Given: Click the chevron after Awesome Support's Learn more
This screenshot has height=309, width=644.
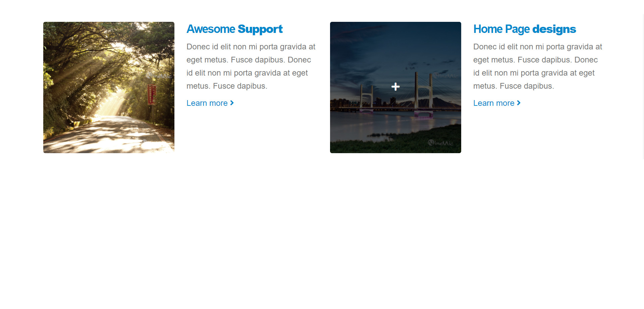Looking at the screenshot, I should pos(232,103).
